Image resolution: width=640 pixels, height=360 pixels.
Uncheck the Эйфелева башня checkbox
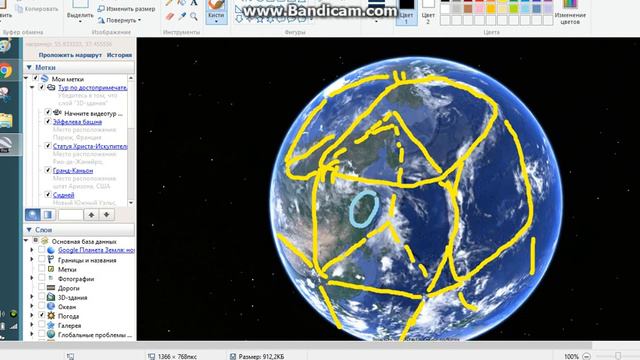48,122
